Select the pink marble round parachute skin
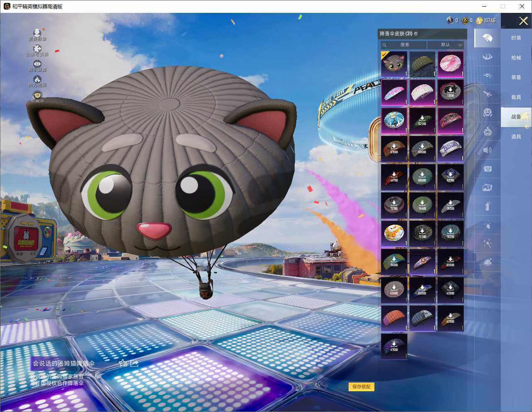 (451, 64)
